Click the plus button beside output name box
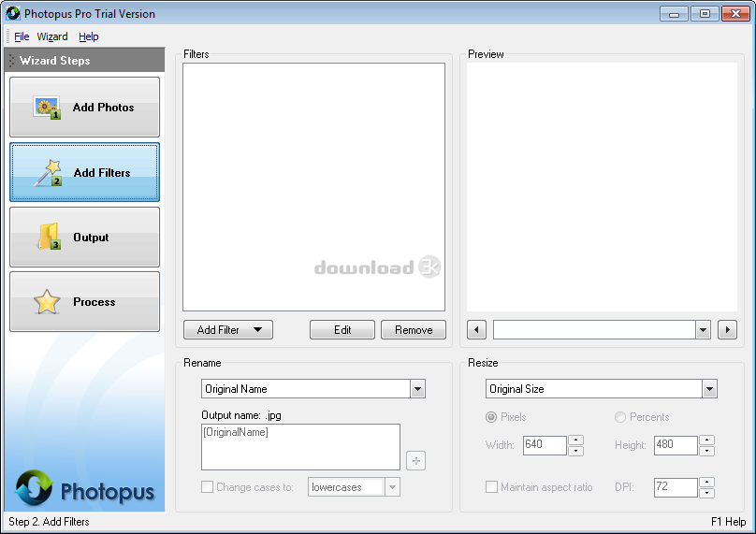This screenshot has height=534, width=756. click(415, 461)
